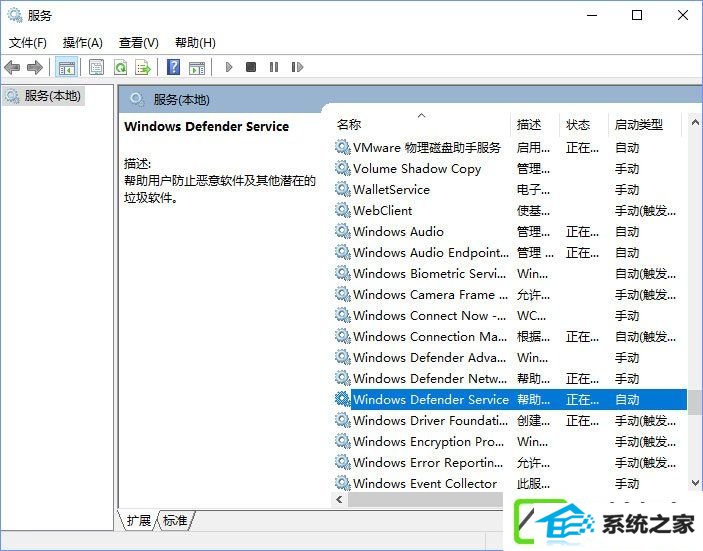Screen dimensions: 703x551
Task: Click 电子... description of WalletService
Action: pyautogui.click(x=533, y=189)
